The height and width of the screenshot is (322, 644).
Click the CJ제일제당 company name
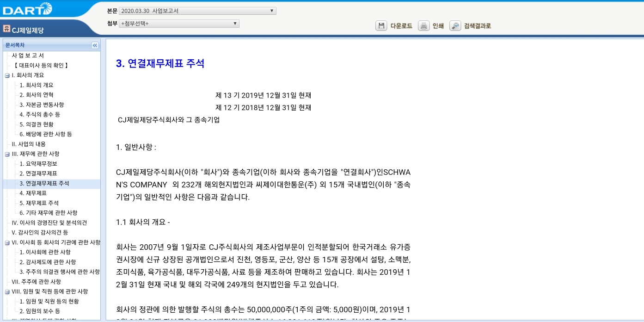tap(28, 31)
